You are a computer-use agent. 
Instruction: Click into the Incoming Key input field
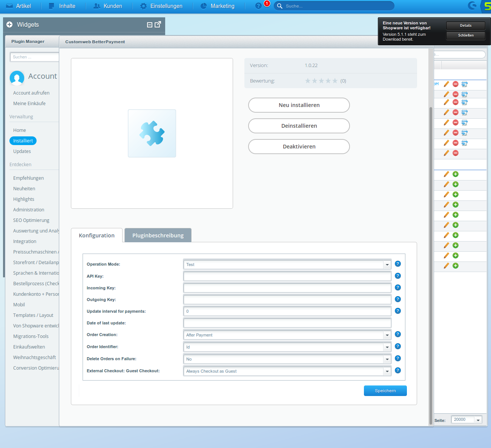[x=287, y=288]
